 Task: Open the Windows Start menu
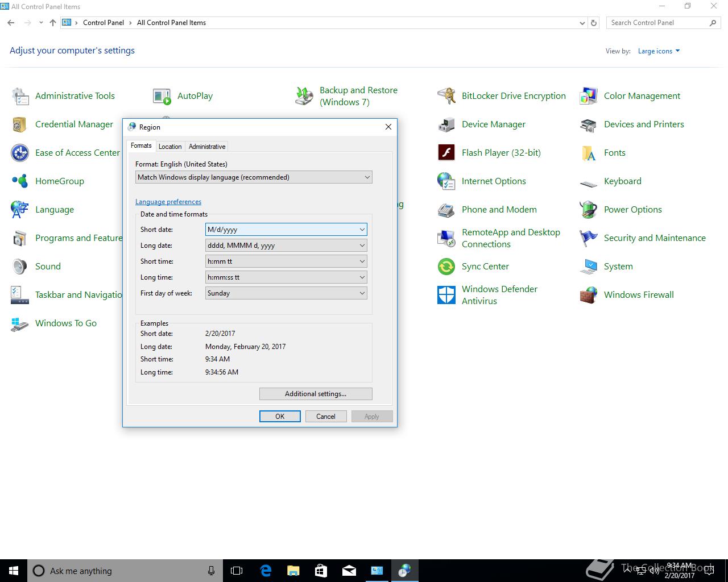click(14, 571)
